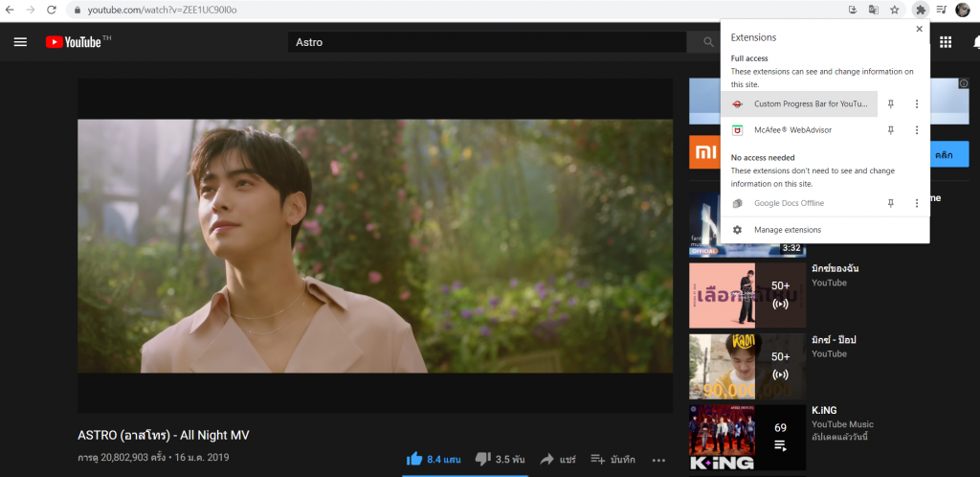Open Manage extensions

coord(825,230)
